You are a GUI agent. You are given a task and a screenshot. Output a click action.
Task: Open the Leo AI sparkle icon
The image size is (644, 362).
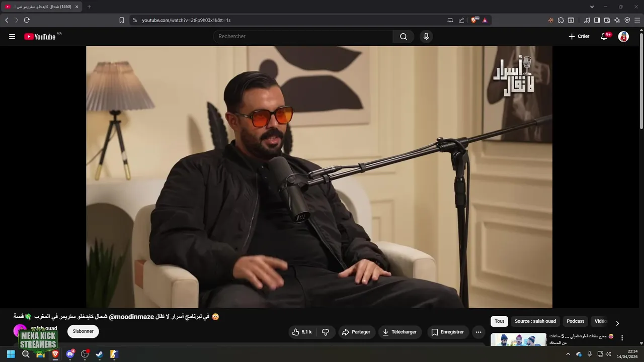[x=617, y=20]
